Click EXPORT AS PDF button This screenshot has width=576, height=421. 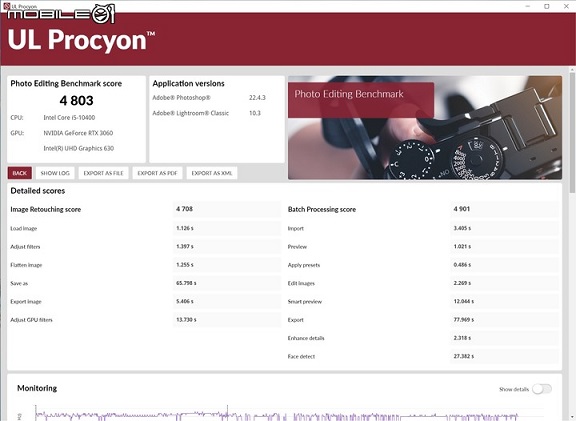(x=157, y=173)
